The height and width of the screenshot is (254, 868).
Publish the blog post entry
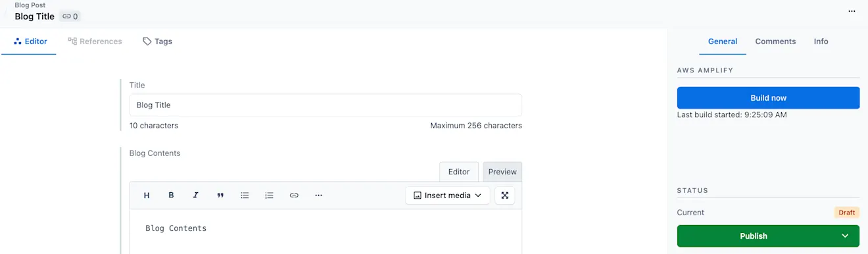coord(754,236)
